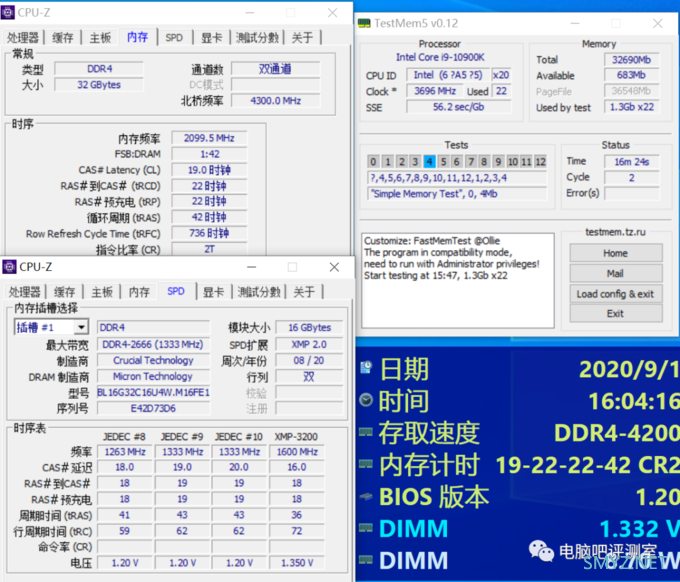Close the TestMem5 window

[658, 23]
